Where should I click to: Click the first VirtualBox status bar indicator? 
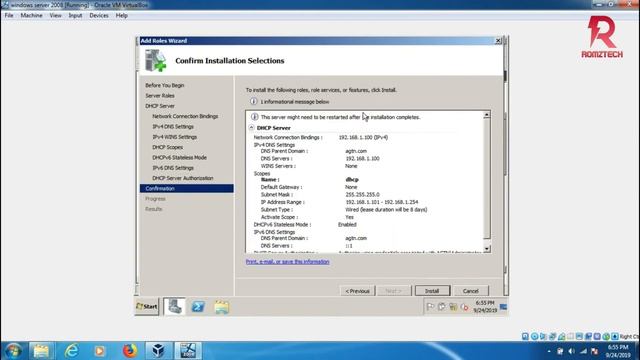[525, 337]
